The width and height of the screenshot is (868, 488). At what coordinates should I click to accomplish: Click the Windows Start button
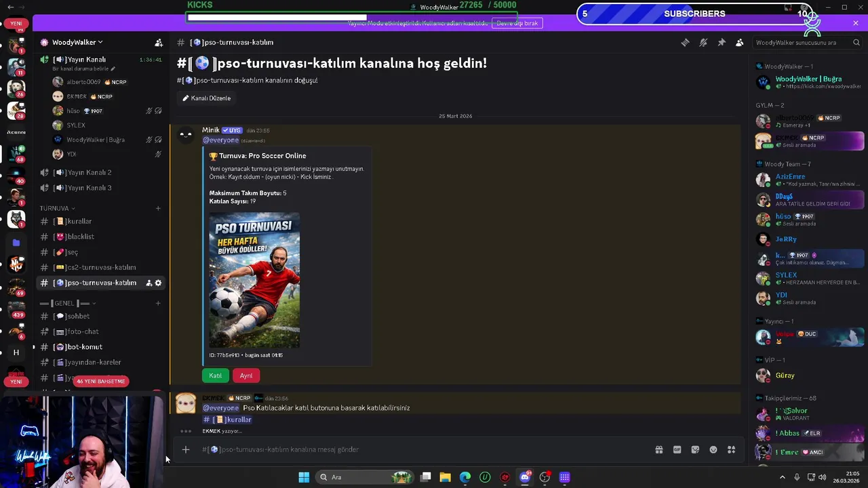pyautogui.click(x=304, y=477)
